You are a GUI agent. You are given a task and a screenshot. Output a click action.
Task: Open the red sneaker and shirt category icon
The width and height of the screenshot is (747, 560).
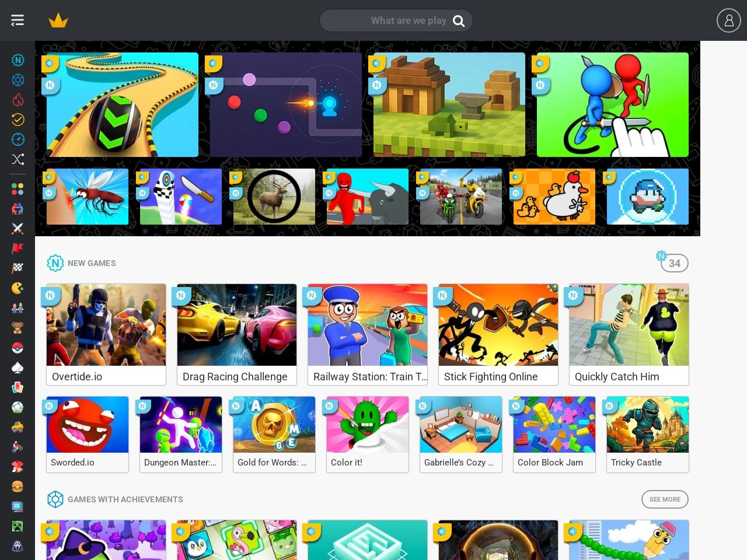pyautogui.click(x=18, y=467)
